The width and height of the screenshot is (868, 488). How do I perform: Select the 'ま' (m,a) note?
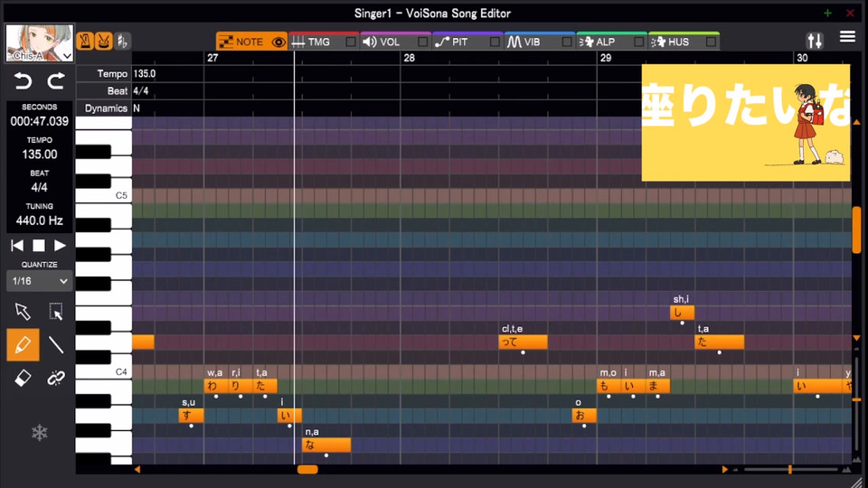(x=657, y=386)
